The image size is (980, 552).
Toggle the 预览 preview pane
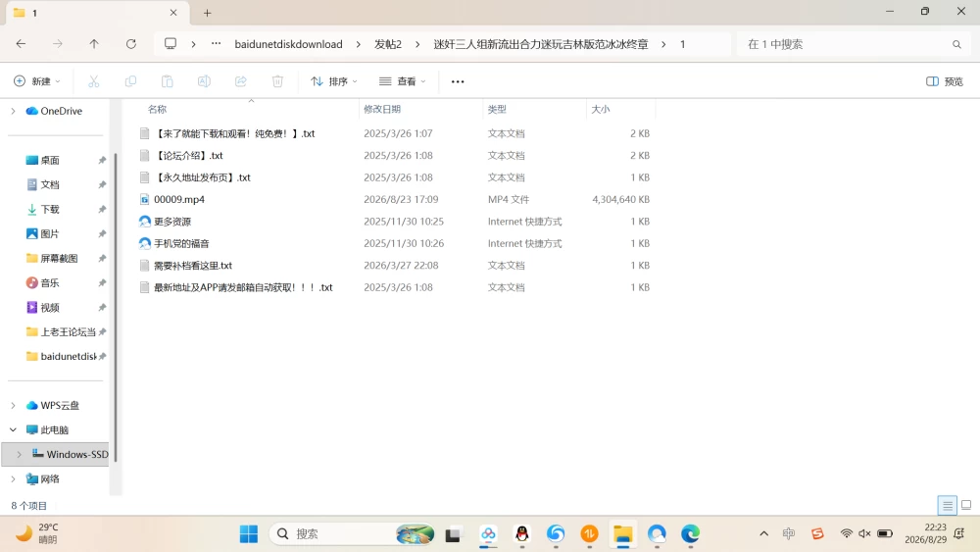[945, 81]
